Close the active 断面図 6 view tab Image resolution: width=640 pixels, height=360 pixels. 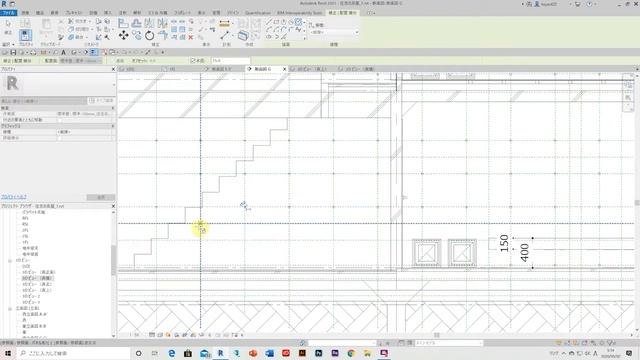(x=284, y=69)
